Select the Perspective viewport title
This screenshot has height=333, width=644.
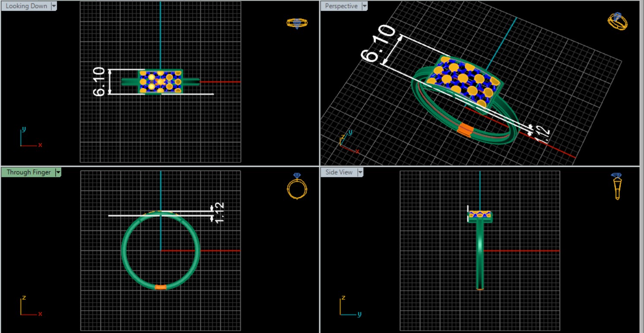click(341, 6)
